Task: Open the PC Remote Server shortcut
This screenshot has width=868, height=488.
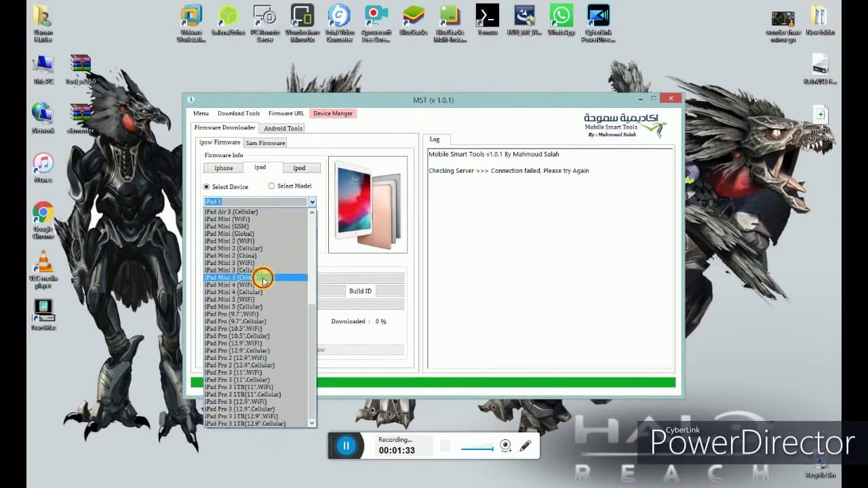Action: tap(265, 24)
